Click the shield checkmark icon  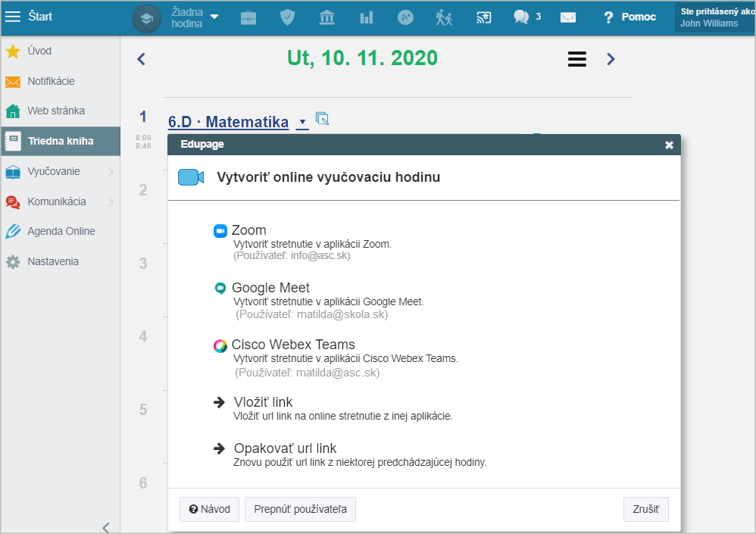click(287, 17)
